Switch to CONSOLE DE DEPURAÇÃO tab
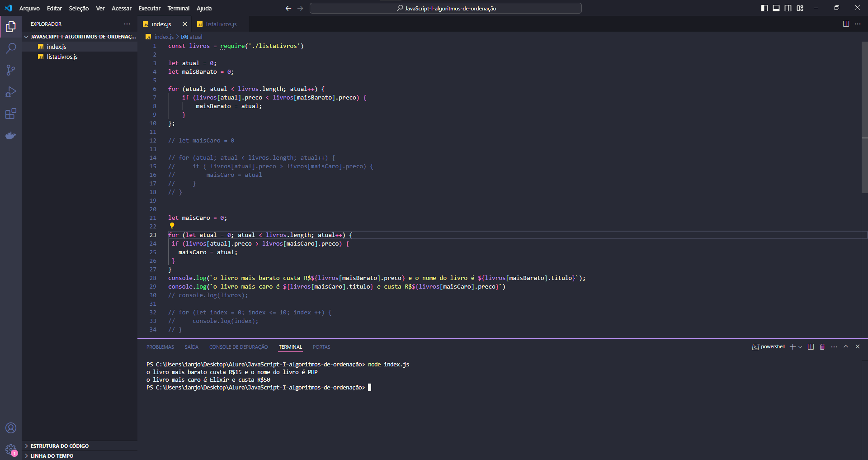868x460 pixels. [239, 347]
